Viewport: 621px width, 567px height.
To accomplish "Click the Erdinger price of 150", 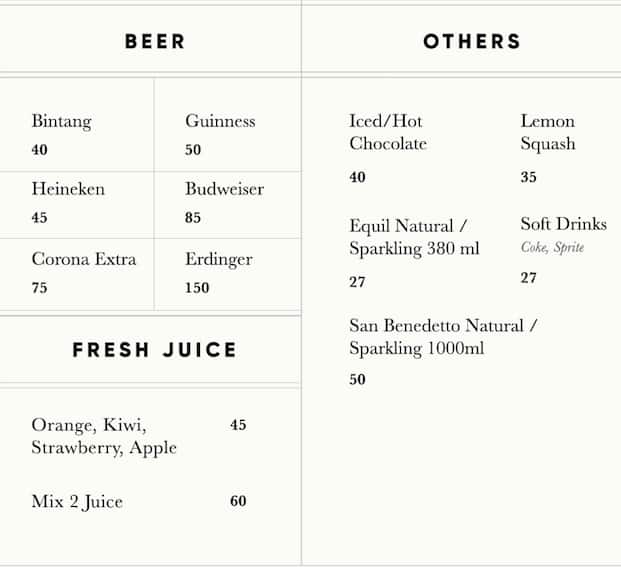I will coord(197,288).
